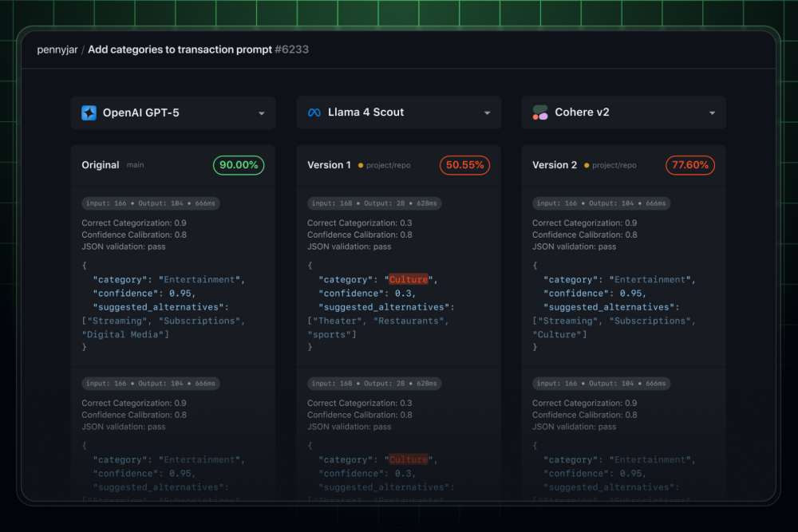Click the 50.55% score badge
This screenshot has width=798, height=532.
pyautogui.click(x=464, y=165)
